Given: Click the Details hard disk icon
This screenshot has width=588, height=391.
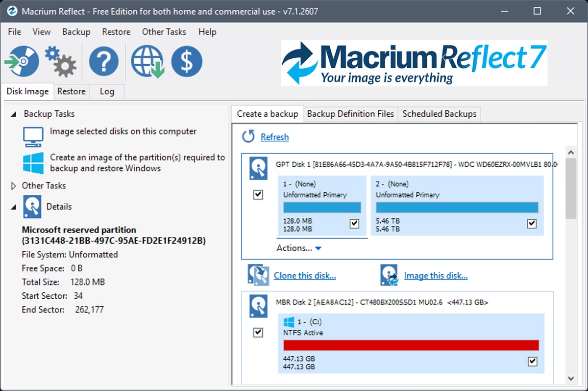Looking at the screenshot, I should coord(32,207).
